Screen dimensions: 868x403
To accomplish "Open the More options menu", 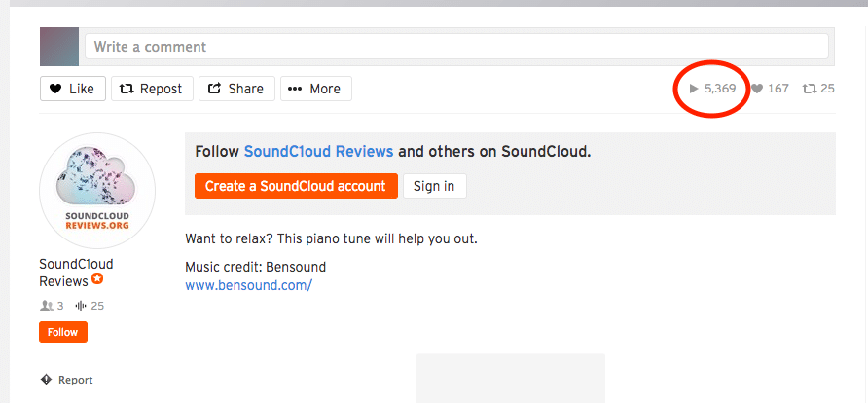I will pyautogui.click(x=315, y=89).
